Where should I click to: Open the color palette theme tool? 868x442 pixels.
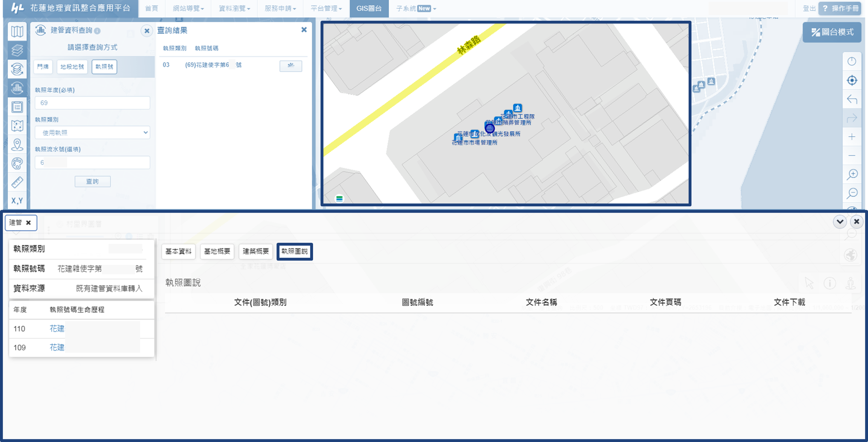(17, 163)
